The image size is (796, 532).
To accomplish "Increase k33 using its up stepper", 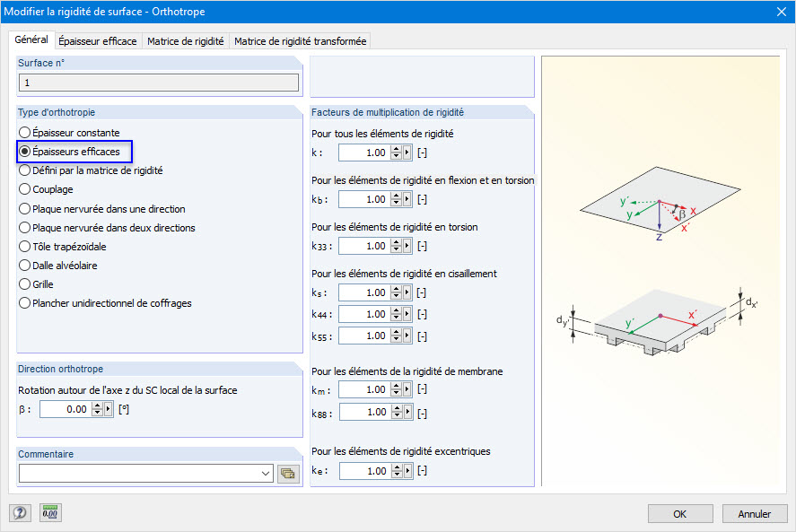I will [397, 242].
